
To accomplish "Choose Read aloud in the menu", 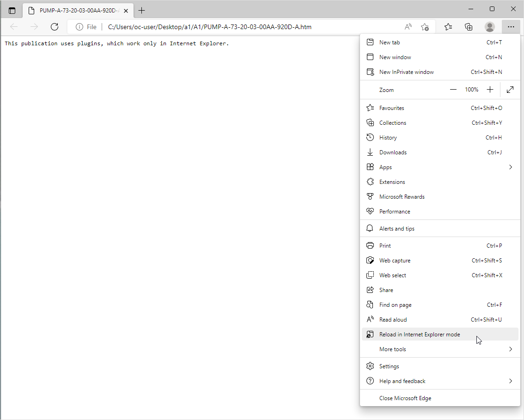I will point(440,319).
